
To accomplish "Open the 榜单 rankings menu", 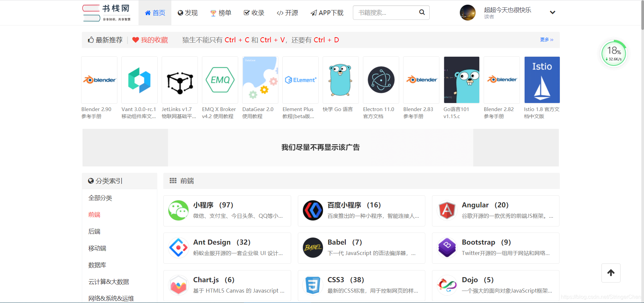I will (221, 13).
